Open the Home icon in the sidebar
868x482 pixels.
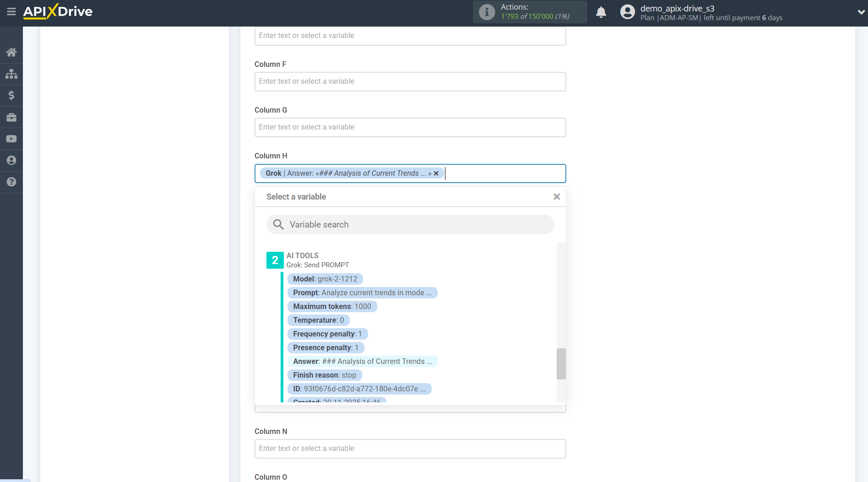11,52
